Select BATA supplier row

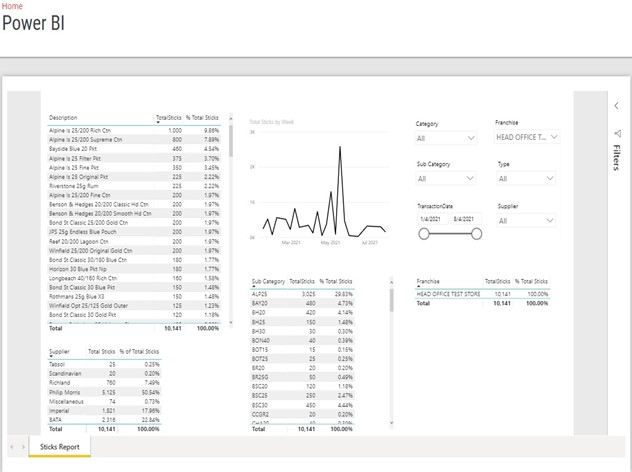tap(104, 420)
